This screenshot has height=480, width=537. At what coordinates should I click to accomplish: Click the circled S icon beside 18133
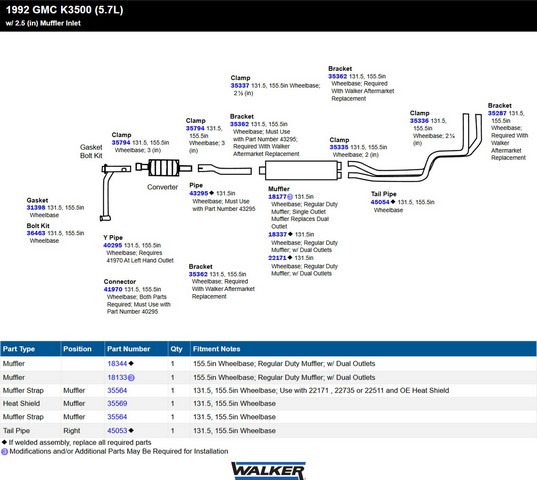pyautogui.click(x=131, y=378)
